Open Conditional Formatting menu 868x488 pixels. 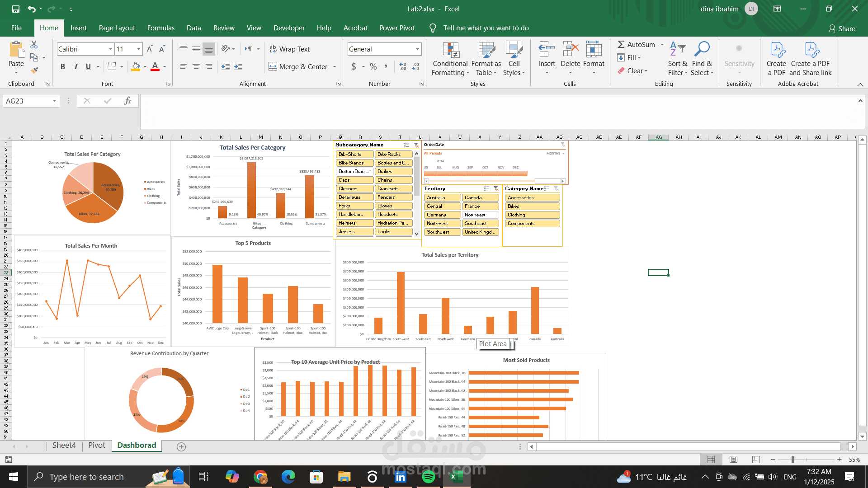(450, 59)
